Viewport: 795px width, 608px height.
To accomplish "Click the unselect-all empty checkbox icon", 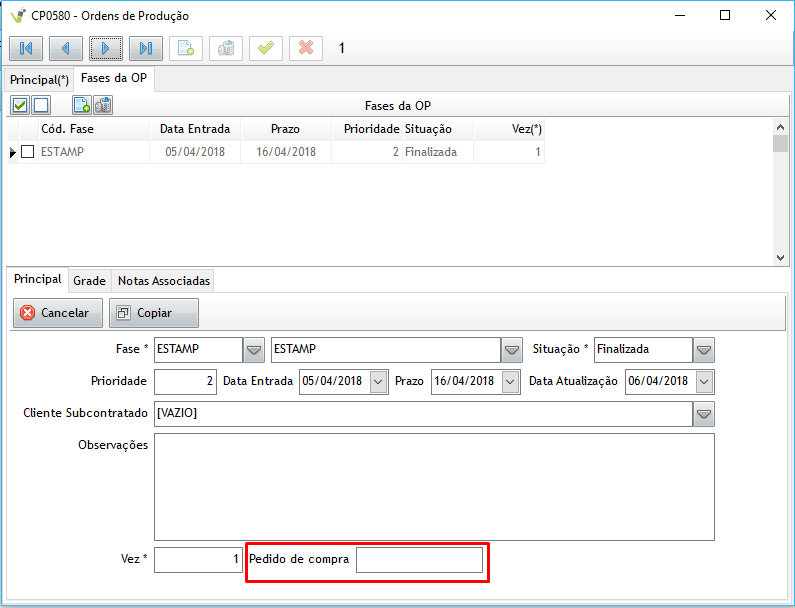I will [x=41, y=105].
